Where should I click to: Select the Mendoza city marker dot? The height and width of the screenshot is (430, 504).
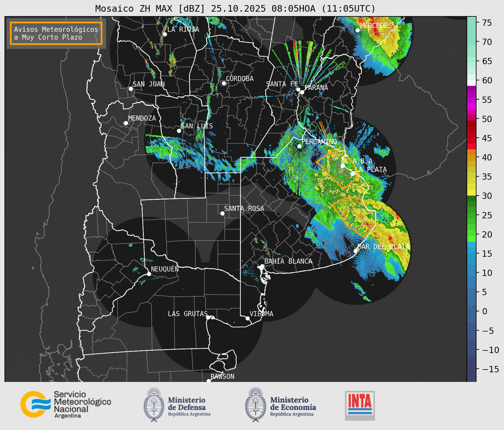(x=126, y=123)
